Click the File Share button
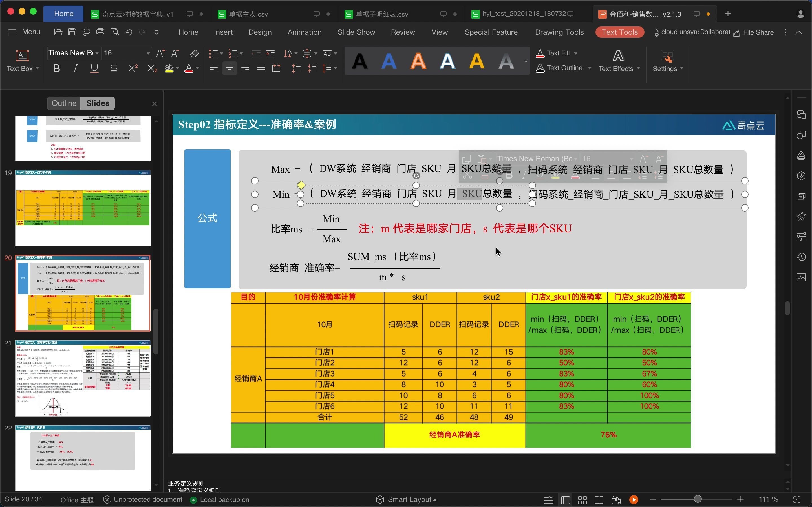 (x=758, y=32)
